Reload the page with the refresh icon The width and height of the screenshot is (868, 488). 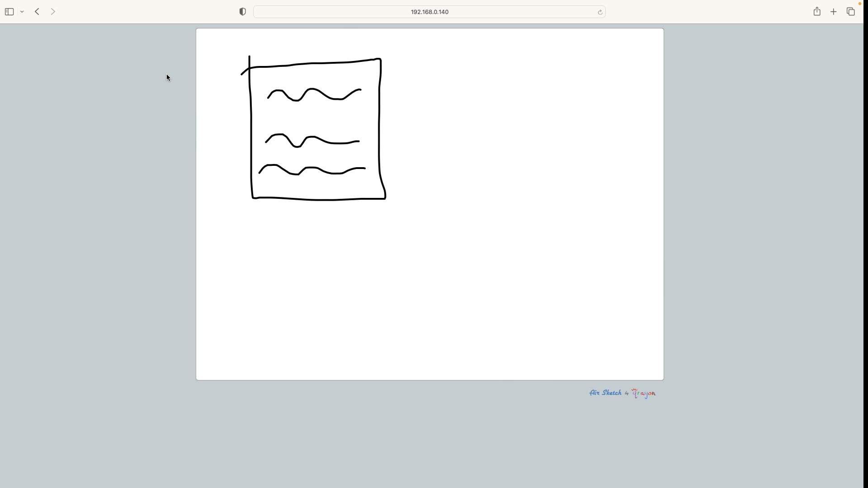(600, 12)
